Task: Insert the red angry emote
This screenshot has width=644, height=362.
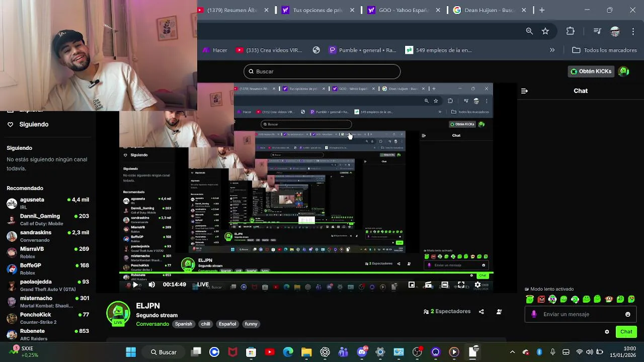Action: click(x=541, y=300)
